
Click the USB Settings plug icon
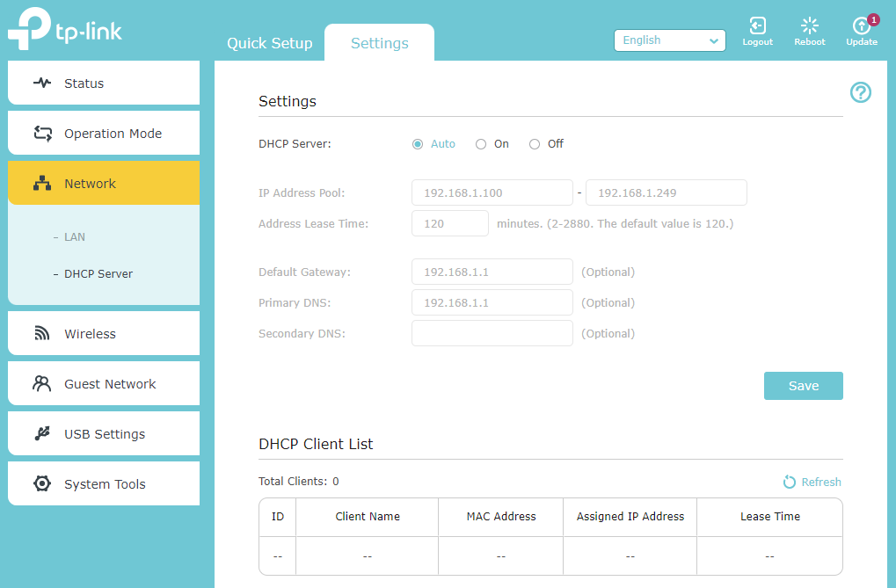click(x=41, y=433)
